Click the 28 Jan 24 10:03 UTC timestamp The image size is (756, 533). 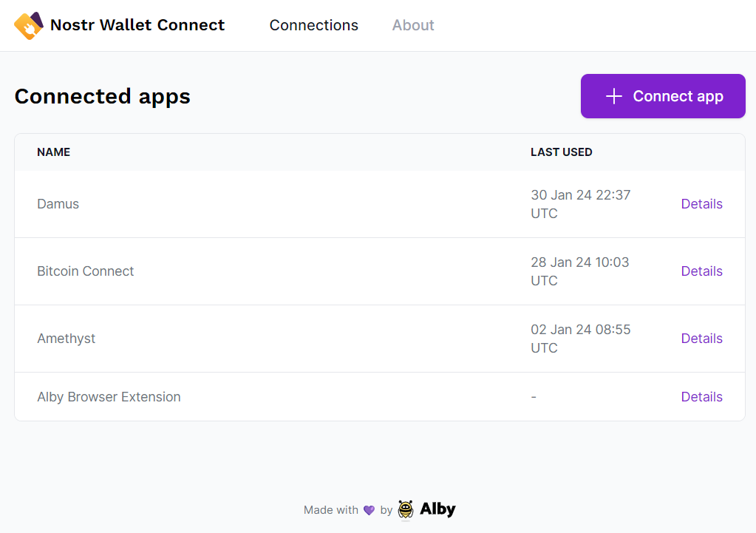(580, 271)
